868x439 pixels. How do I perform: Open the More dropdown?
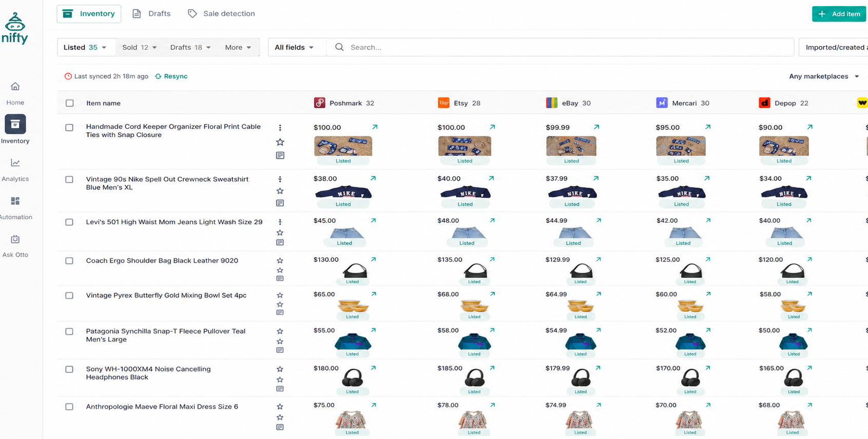coord(238,47)
